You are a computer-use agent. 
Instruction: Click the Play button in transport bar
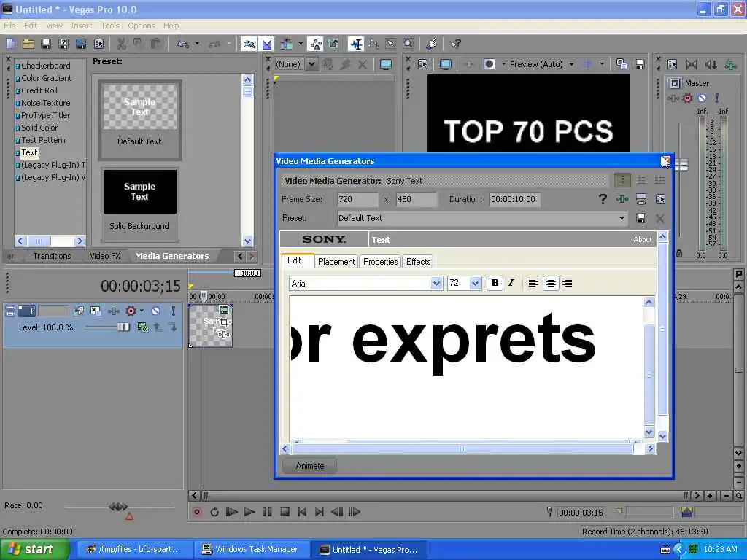[249, 513]
